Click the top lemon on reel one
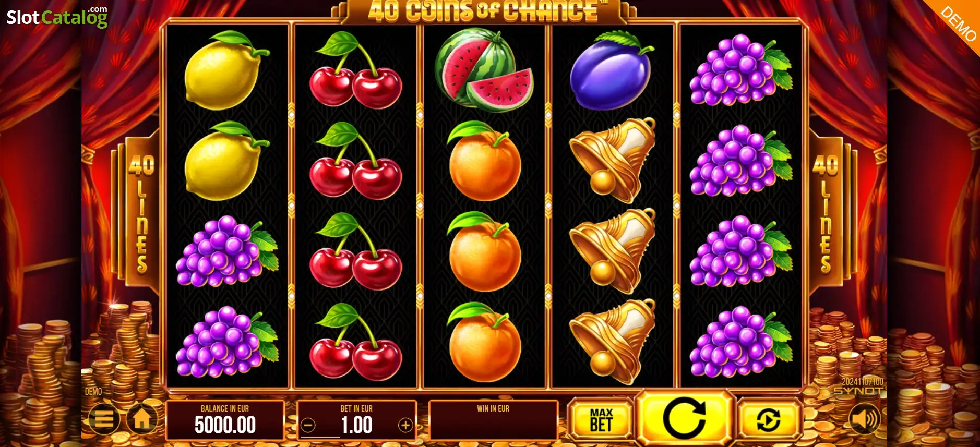 pos(226,70)
